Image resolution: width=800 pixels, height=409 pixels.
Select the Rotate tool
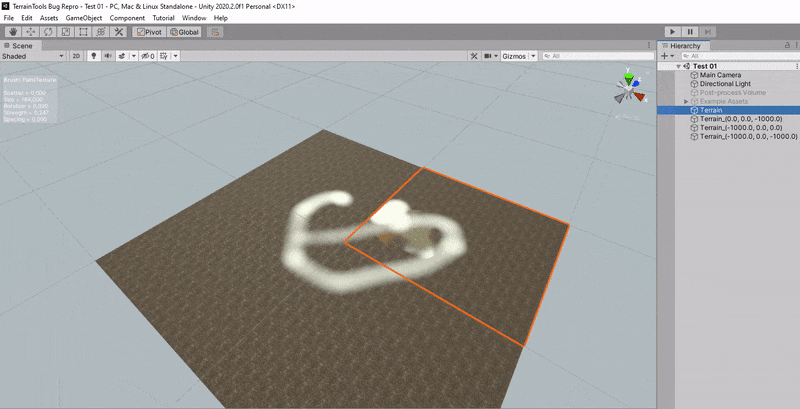click(x=48, y=32)
